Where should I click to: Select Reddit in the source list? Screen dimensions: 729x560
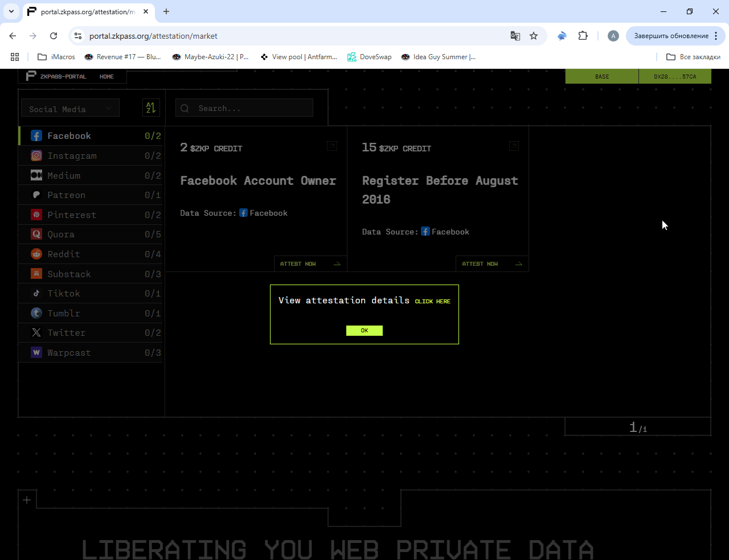point(91,254)
